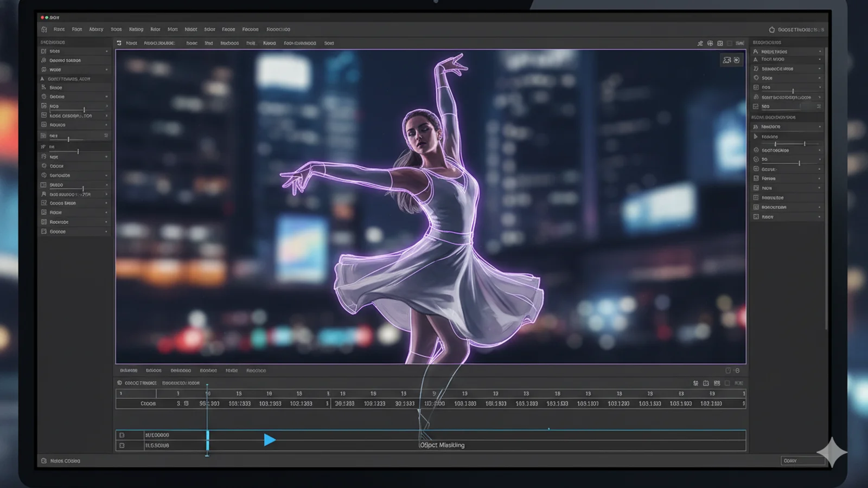868x488 pixels.
Task: Open the 'Soos' menu in menu bar
Action: [116, 29]
